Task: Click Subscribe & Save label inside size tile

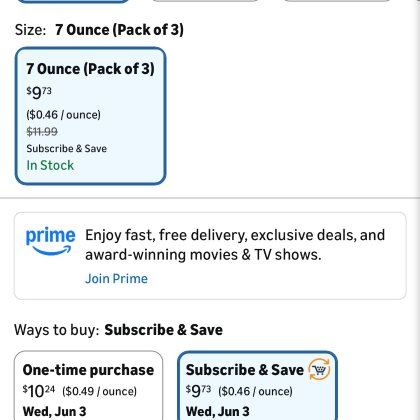Action: click(67, 149)
